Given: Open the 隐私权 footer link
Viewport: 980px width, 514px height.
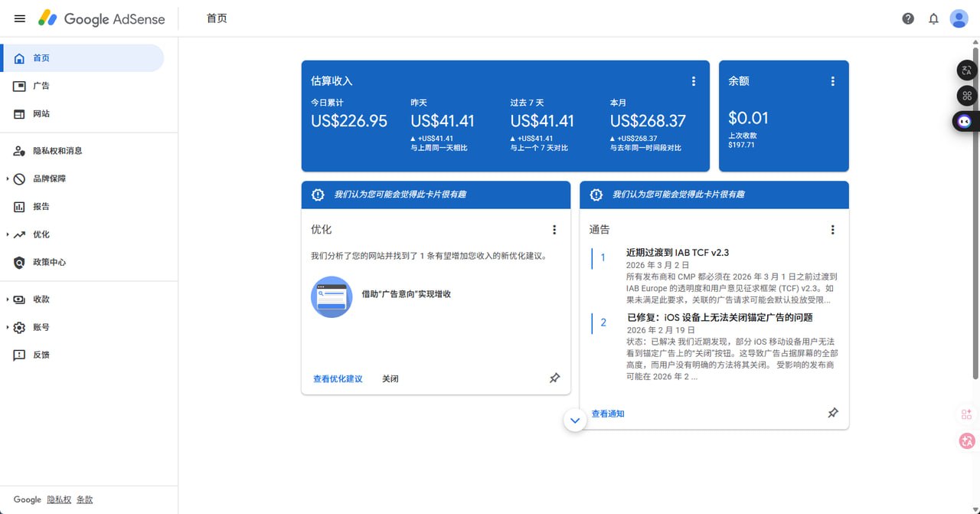Looking at the screenshot, I should click(59, 499).
